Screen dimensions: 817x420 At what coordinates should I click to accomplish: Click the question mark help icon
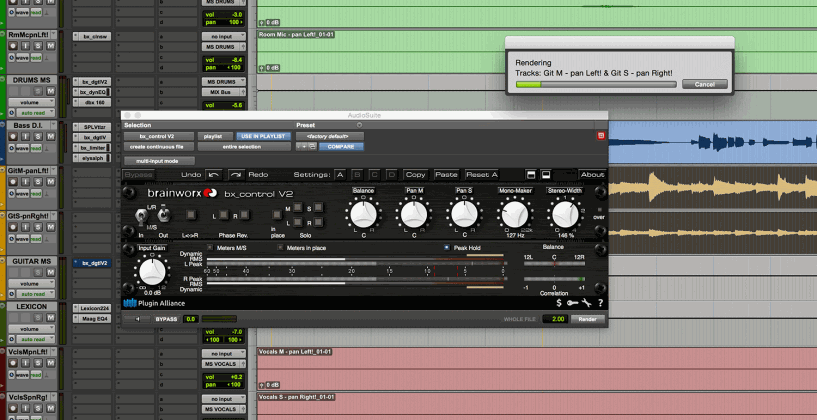coord(600,303)
